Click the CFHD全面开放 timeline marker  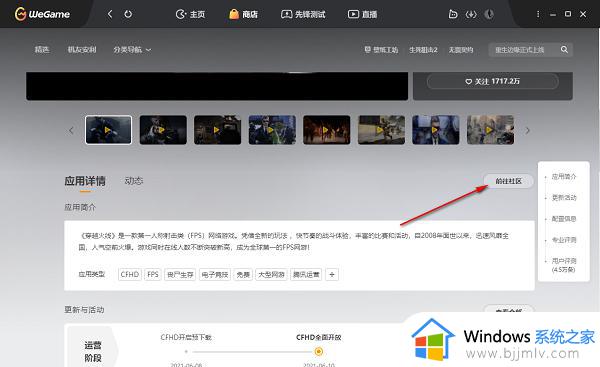tap(318, 351)
